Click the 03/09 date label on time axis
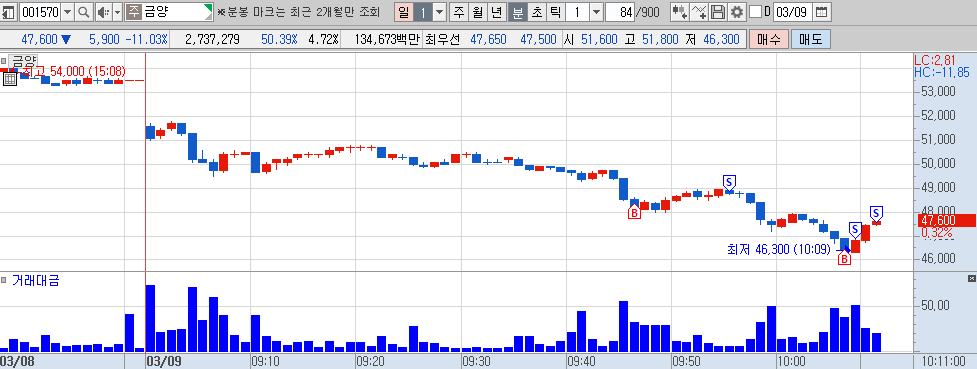Screen dimensions: 977x369 coord(163,361)
